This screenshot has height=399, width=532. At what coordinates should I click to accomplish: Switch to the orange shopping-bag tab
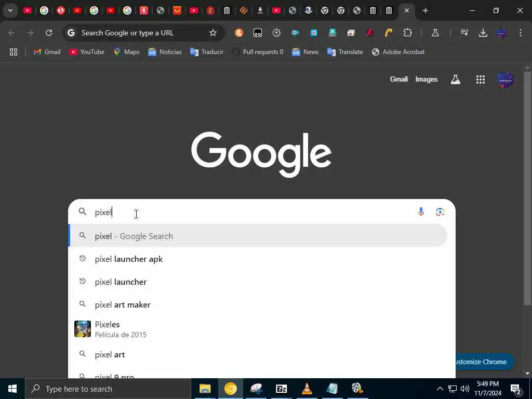click(x=177, y=10)
